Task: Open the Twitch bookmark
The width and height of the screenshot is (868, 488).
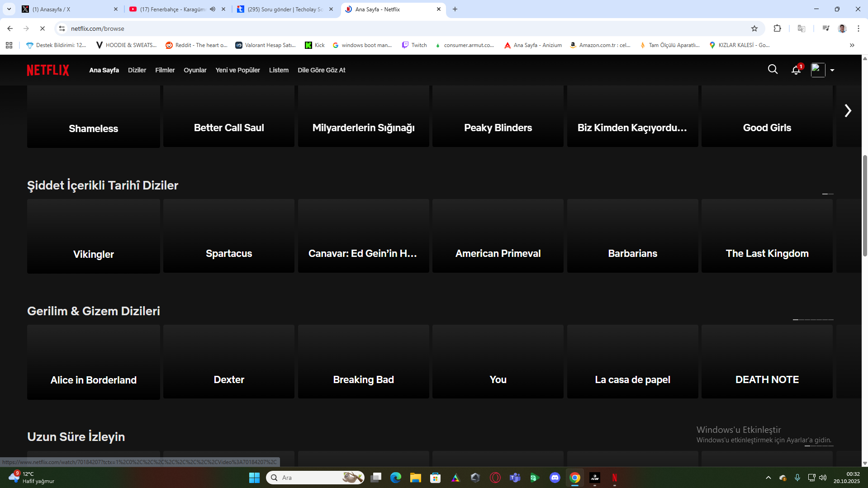Action: pyautogui.click(x=414, y=45)
